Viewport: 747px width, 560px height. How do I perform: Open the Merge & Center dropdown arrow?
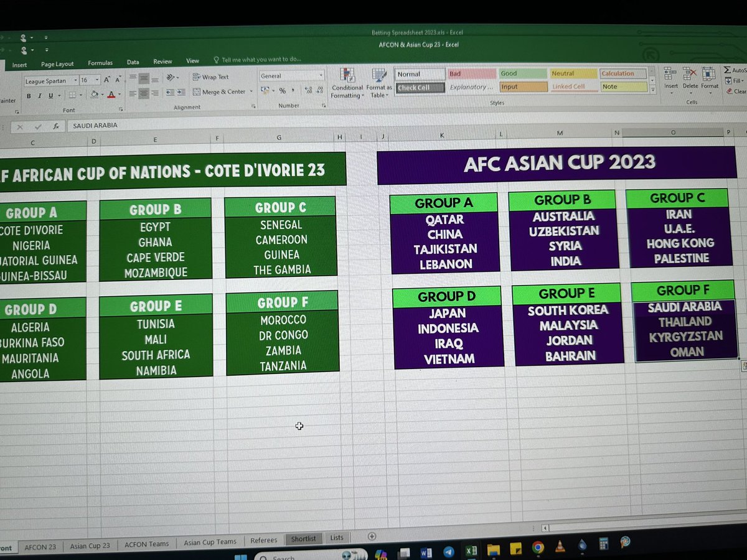point(251,91)
